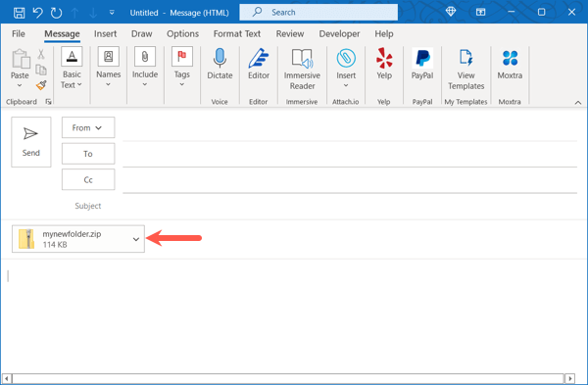588x385 pixels.
Task: Open the Yelp add-in
Action: [384, 65]
